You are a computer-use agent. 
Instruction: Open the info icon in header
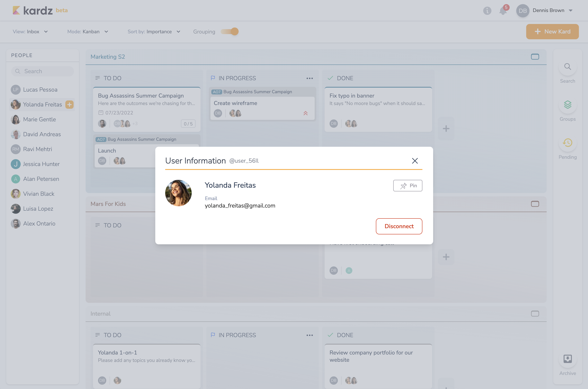click(x=487, y=11)
